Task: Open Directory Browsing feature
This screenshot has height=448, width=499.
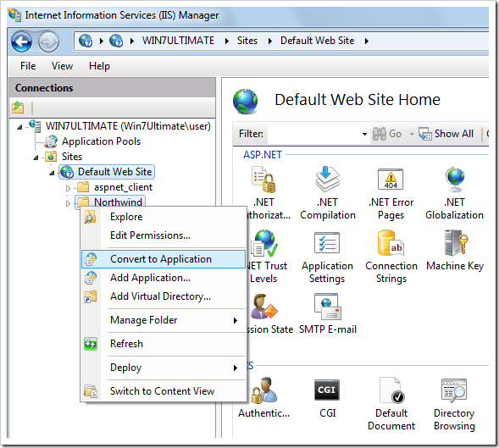Action: point(454,404)
